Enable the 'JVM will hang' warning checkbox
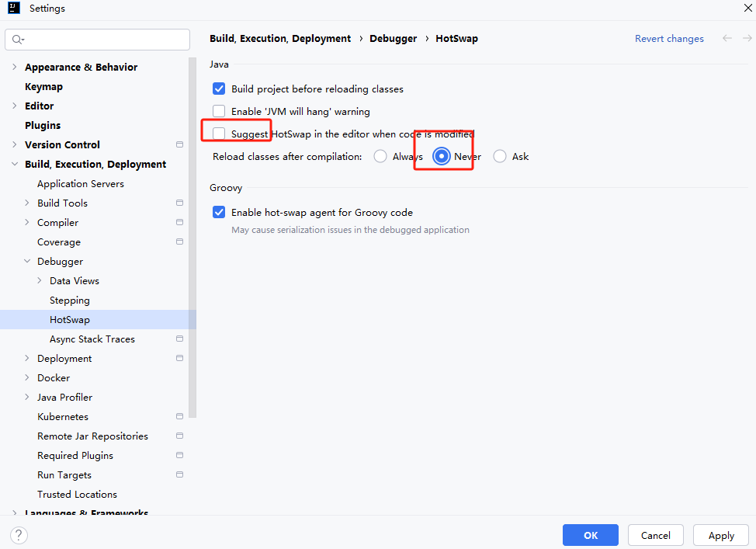This screenshot has width=756, height=549. pos(219,112)
